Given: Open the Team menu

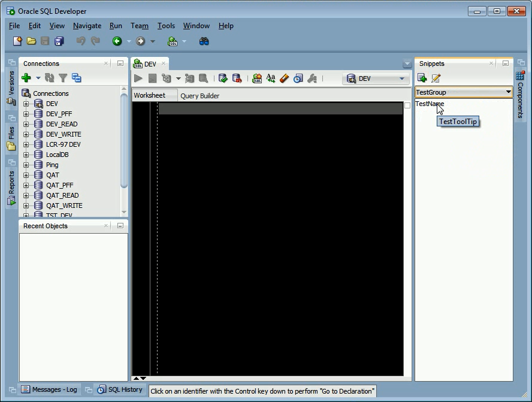Looking at the screenshot, I should (x=140, y=26).
